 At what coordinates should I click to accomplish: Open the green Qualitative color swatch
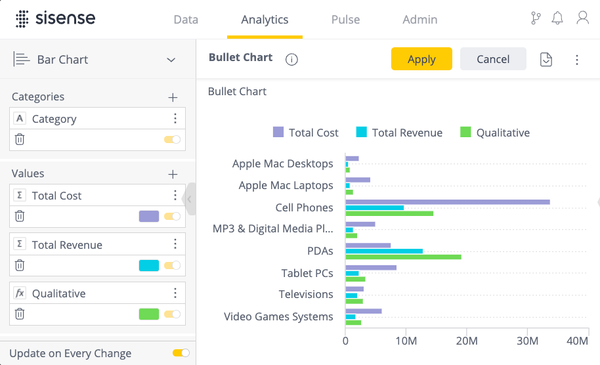149,314
